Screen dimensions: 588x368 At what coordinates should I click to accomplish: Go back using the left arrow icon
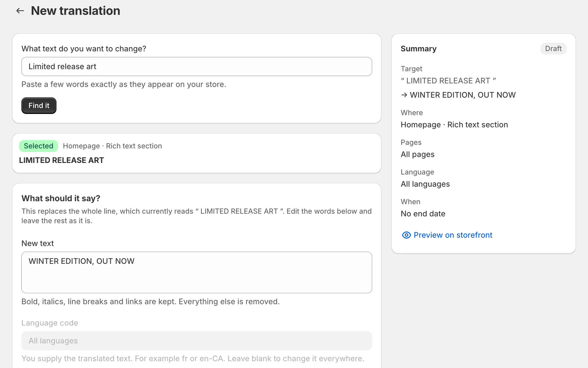[20, 11]
